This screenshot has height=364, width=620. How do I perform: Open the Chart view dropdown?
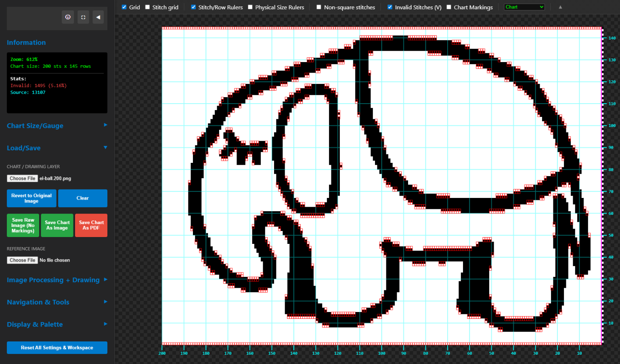pos(524,7)
